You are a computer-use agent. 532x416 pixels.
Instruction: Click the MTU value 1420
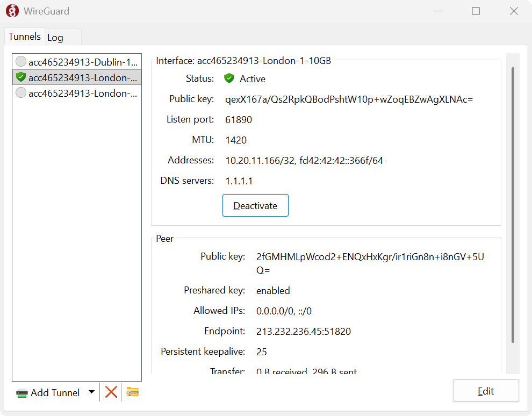click(x=236, y=140)
